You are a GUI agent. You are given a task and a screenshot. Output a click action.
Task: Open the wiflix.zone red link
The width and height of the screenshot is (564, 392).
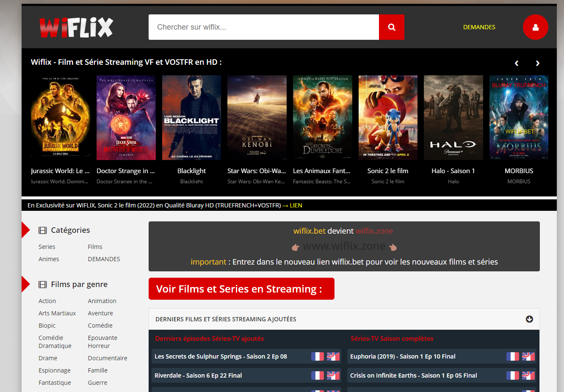click(374, 231)
